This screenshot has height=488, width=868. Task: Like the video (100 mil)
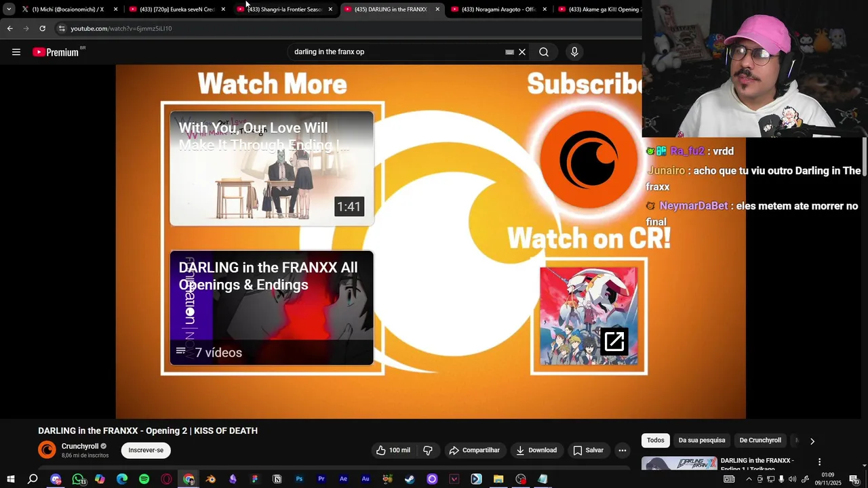(x=393, y=450)
